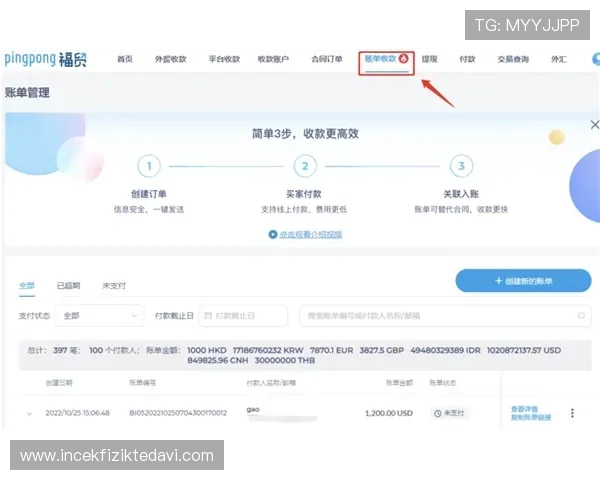
Task: Open the 付款 payment tab
Action: click(x=467, y=59)
